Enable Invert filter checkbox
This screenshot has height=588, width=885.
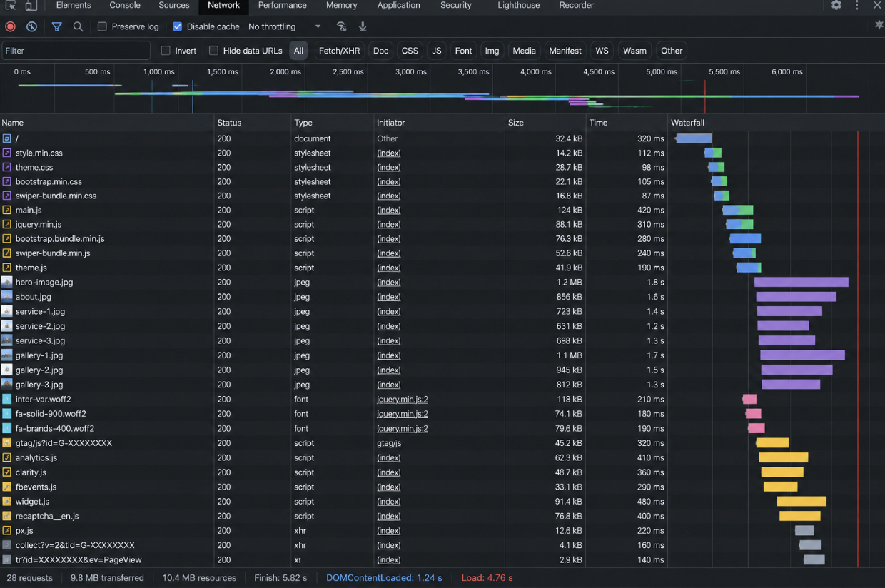point(166,51)
